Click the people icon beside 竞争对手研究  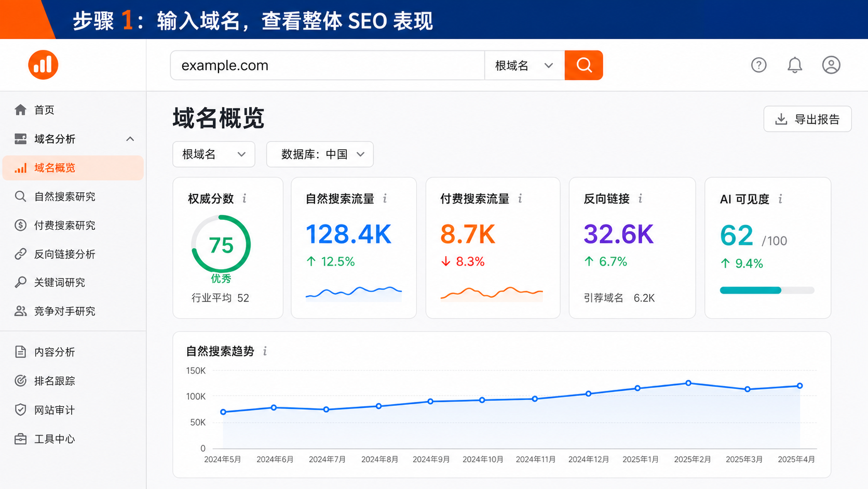[x=20, y=311]
